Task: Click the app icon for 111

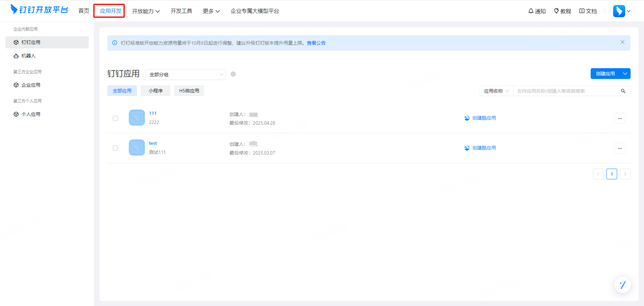Action: 137,118
